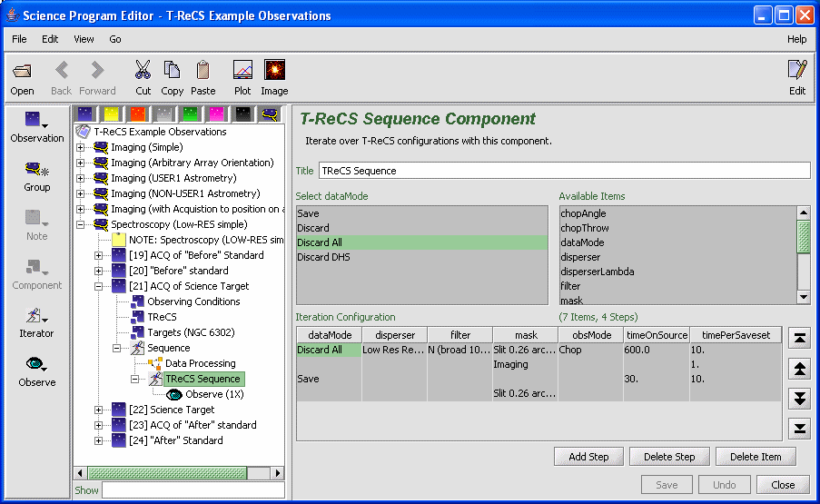This screenshot has width=820, height=504.
Task: Click the red status filter swatch
Action: (x=137, y=114)
